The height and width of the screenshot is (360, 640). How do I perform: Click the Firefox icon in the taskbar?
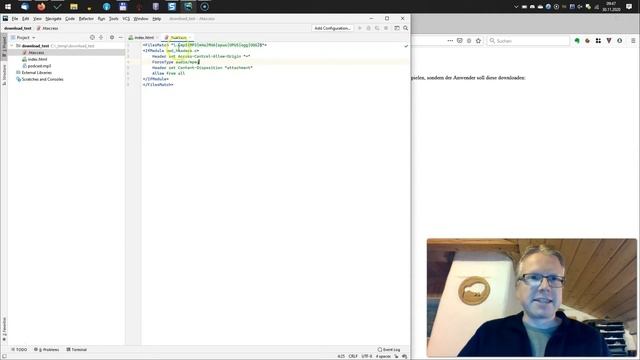(41, 7)
